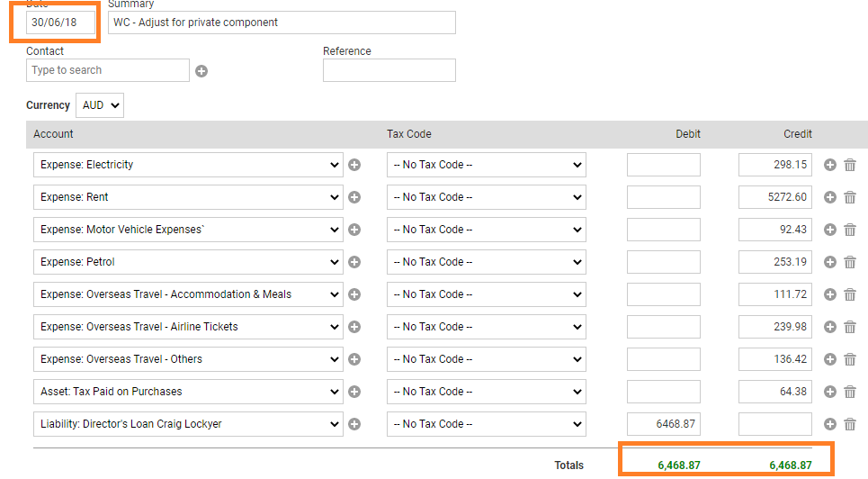Viewport: 868px width, 479px height.
Task: Expand tax code dropdown for Electricity row
Action: 486,165
